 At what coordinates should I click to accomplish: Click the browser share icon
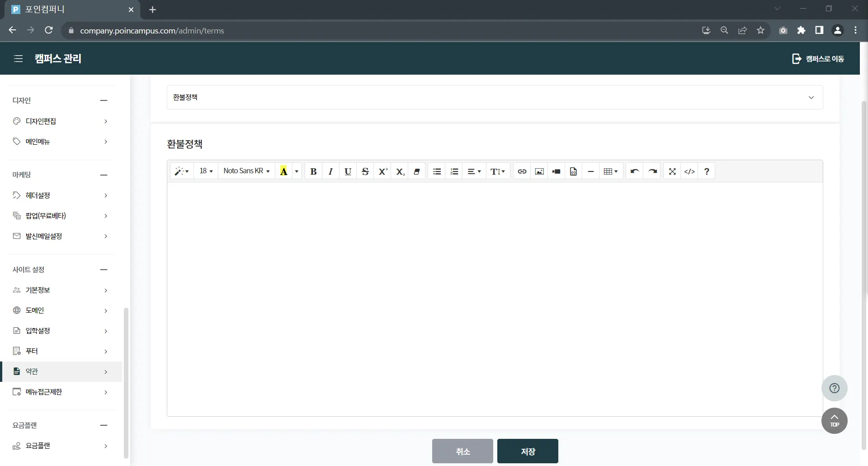tap(742, 30)
